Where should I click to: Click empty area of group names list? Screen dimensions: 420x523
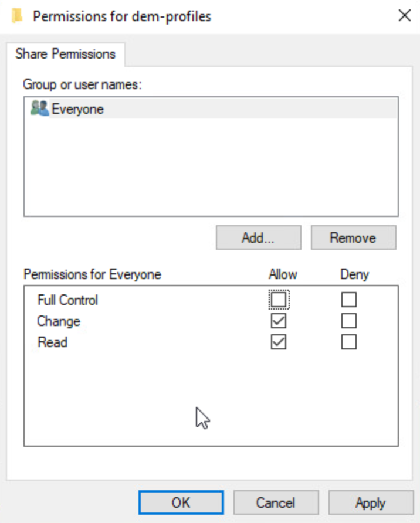210,170
